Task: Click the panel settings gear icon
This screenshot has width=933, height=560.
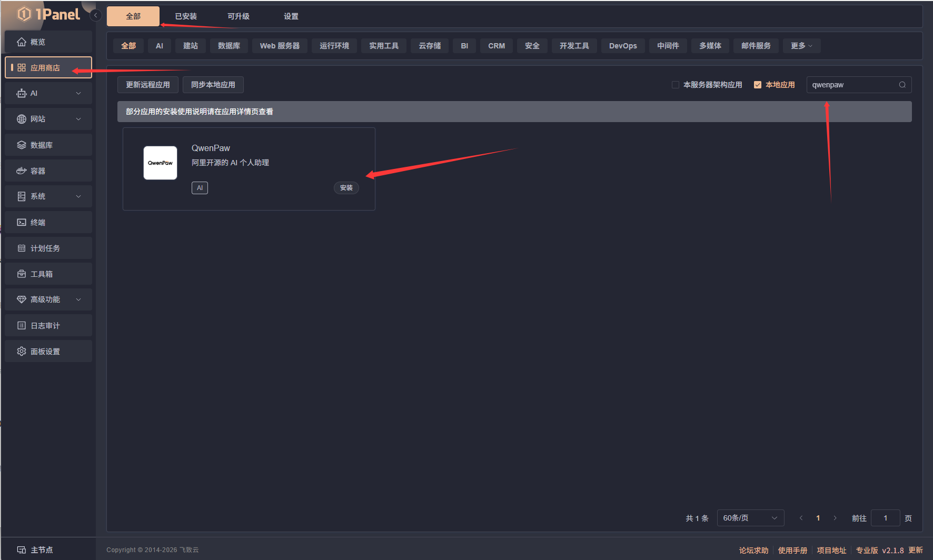Action: pos(22,352)
